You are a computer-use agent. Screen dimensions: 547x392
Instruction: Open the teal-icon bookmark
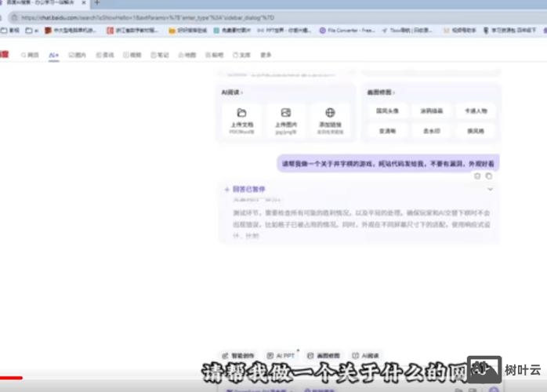232,31
